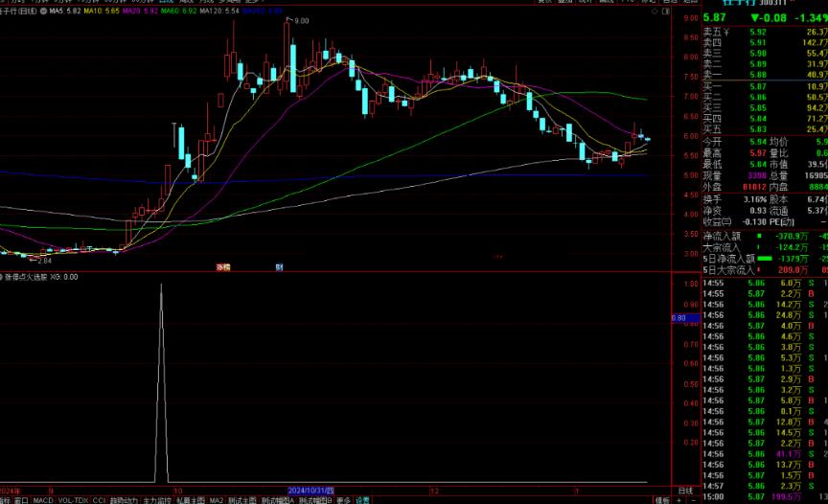Click the 卖四 5.91 ask row
The image size is (828, 504).
coord(765,43)
